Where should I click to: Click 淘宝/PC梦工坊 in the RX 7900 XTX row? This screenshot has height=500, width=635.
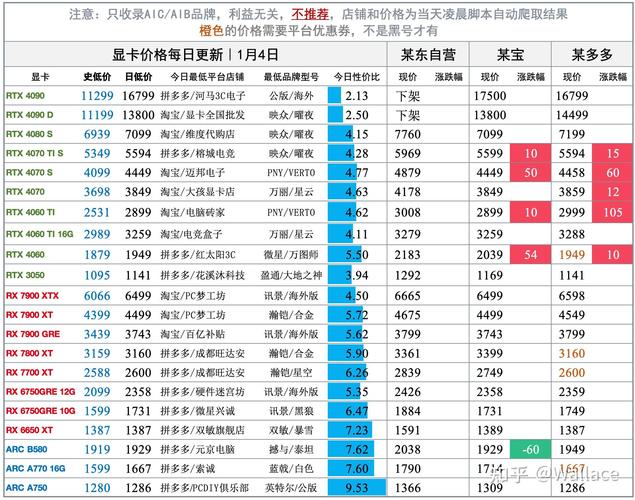pyautogui.click(x=193, y=296)
